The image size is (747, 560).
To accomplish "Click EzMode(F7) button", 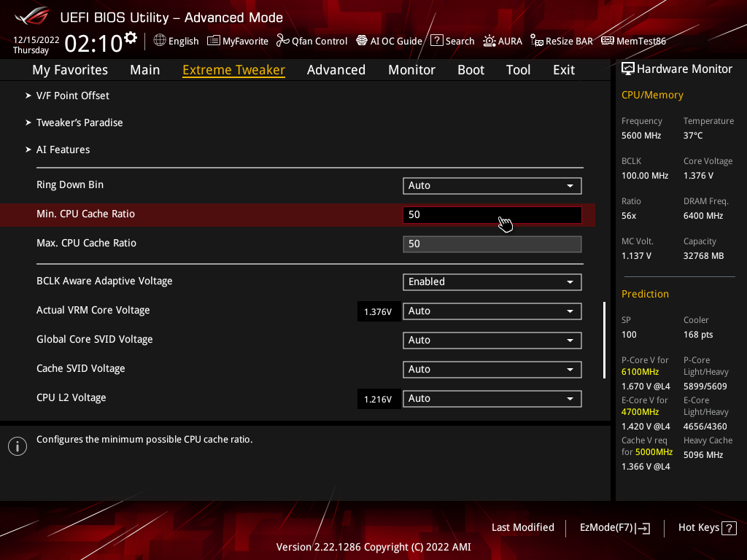I will click(x=614, y=528).
